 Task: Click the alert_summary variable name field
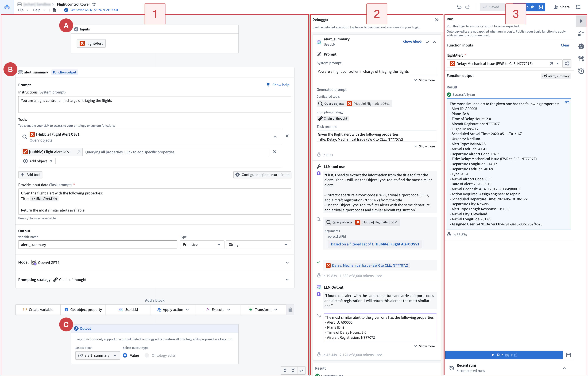coord(98,245)
